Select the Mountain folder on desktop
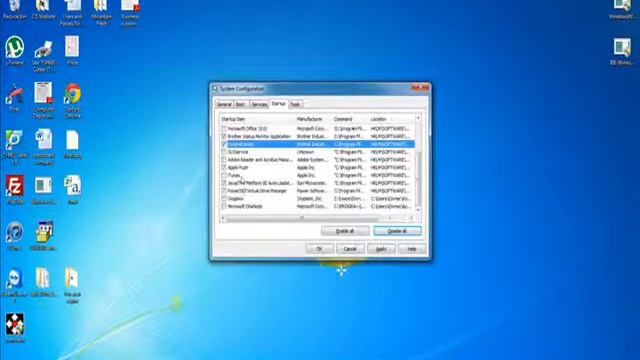This screenshot has width=640, height=360. tap(101, 5)
